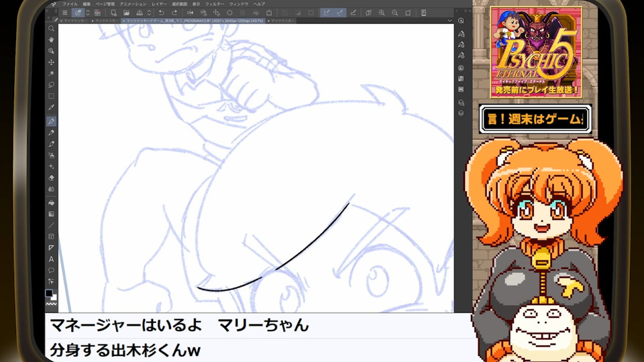The height and width of the screenshot is (362, 644).
Task: Select the Operation object tool
Action: pyautogui.click(x=52, y=51)
